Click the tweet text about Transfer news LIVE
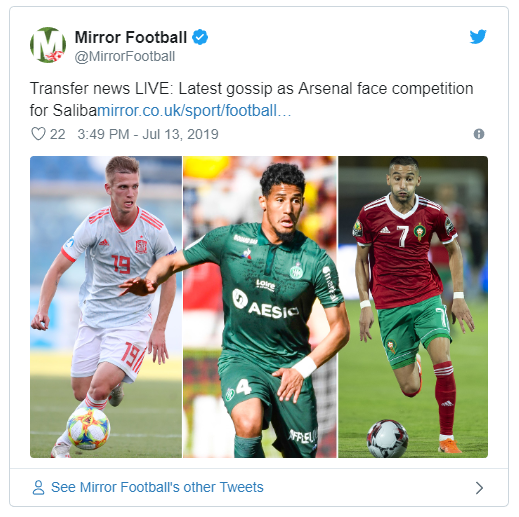The width and height of the screenshot is (519, 517). [251, 100]
